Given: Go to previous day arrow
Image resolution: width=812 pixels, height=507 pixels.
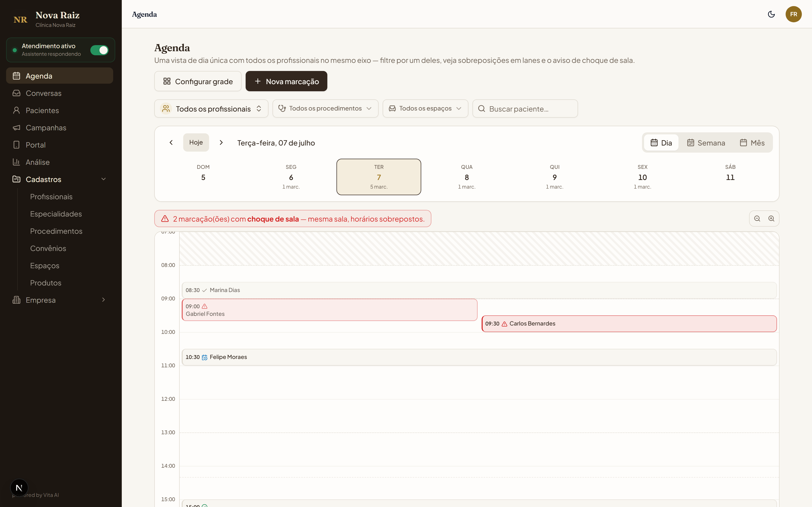Looking at the screenshot, I should click(171, 142).
